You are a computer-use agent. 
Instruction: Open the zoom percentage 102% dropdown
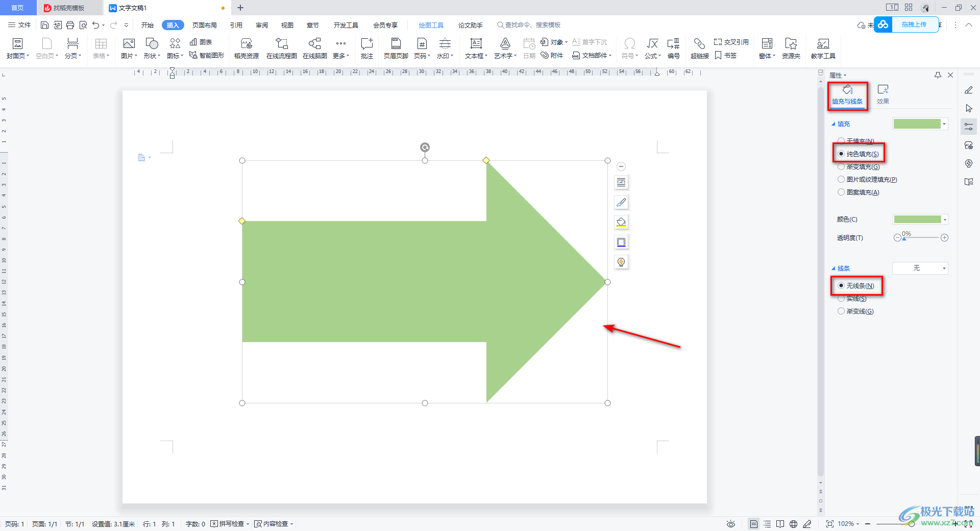[848, 524]
